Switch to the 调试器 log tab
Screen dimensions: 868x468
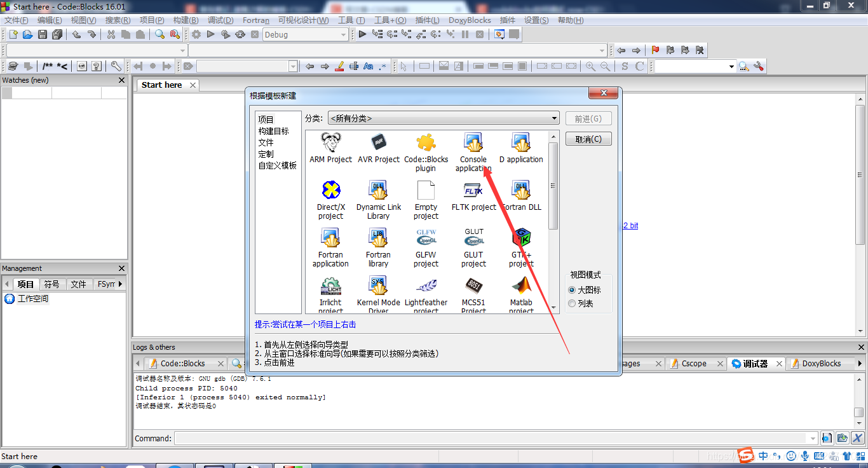tap(756, 364)
